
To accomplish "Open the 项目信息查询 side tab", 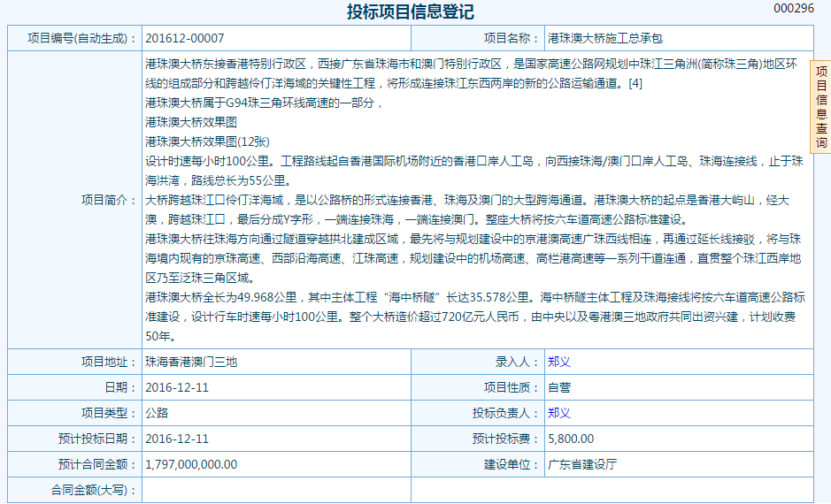I will pyautogui.click(x=820, y=106).
